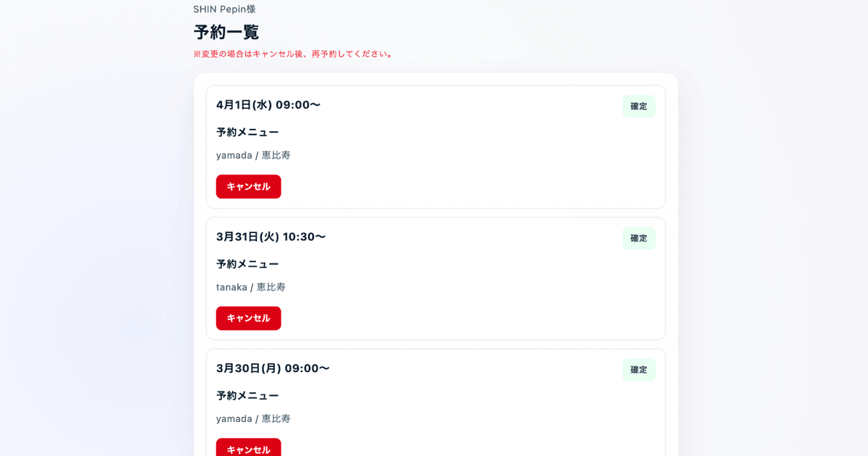Click the 確定 badge on the March 31st booking
868x456 pixels.
639,238
